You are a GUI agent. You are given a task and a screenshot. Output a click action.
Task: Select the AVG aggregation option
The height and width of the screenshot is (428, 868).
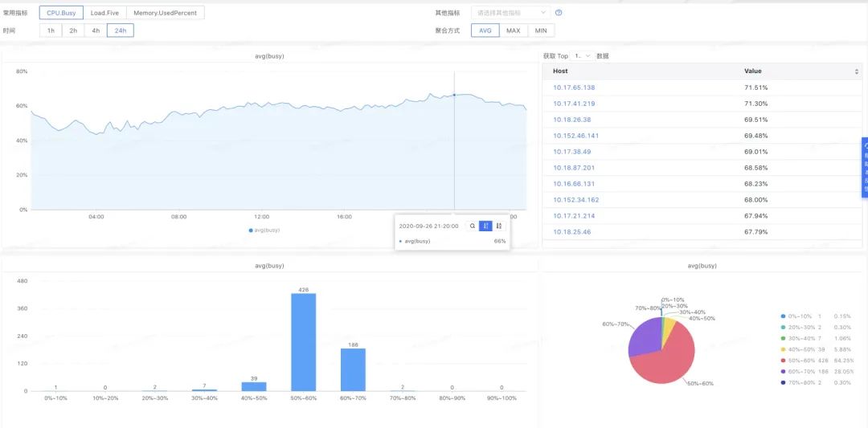click(x=485, y=31)
